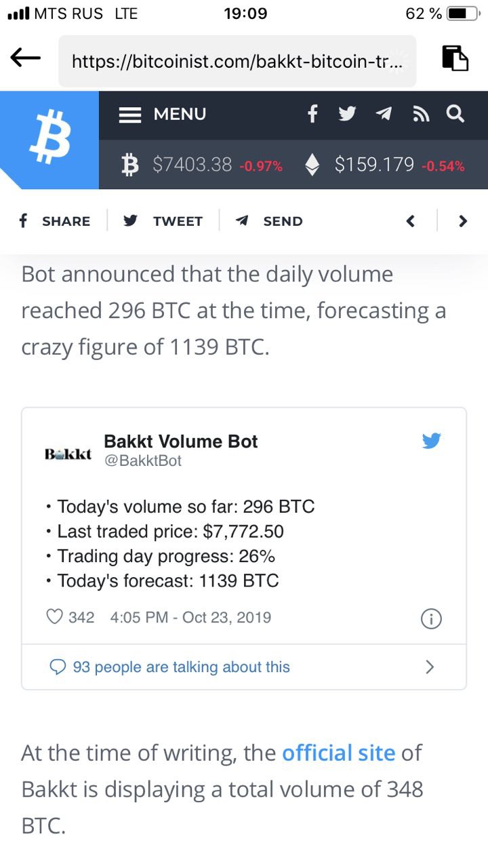Open Twitter profile icon in header

[347, 114]
